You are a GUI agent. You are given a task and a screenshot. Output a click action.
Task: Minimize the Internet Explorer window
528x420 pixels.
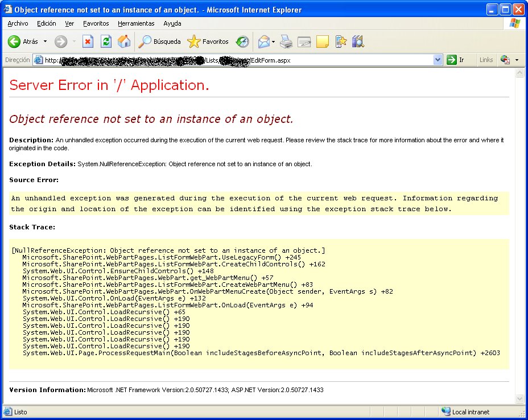pos(492,10)
